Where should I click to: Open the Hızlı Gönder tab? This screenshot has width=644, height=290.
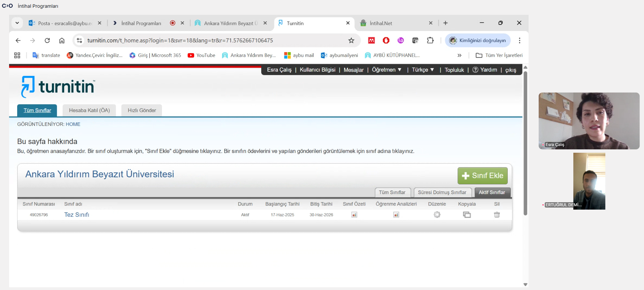coord(142,110)
